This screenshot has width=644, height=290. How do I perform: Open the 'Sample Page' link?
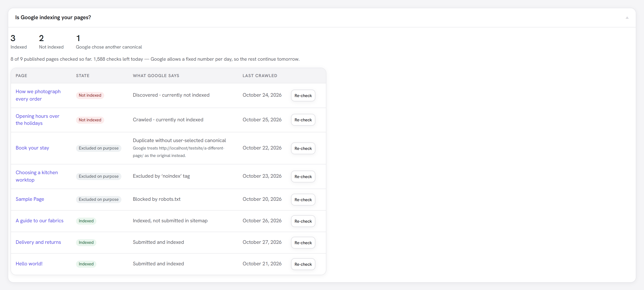(30, 199)
